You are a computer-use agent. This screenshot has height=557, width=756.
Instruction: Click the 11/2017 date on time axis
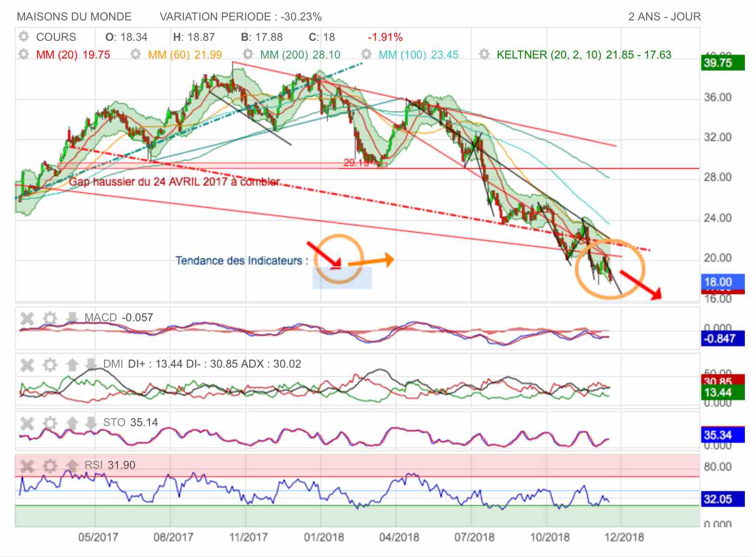248,538
